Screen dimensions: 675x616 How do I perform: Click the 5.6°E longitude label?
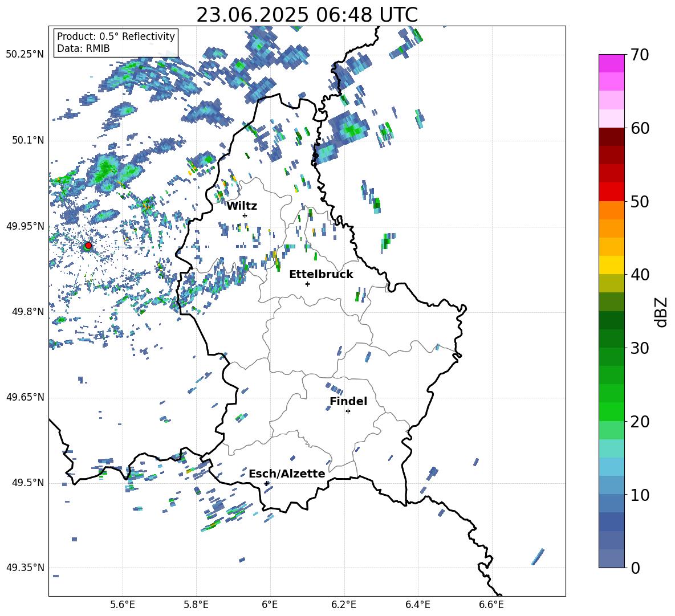(x=123, y=605)
